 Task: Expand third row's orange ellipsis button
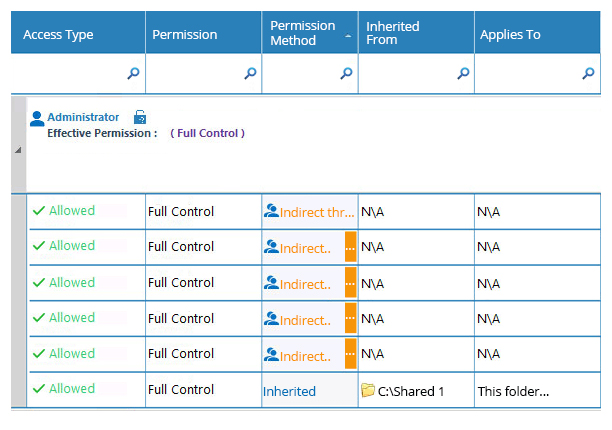(350, 283)
